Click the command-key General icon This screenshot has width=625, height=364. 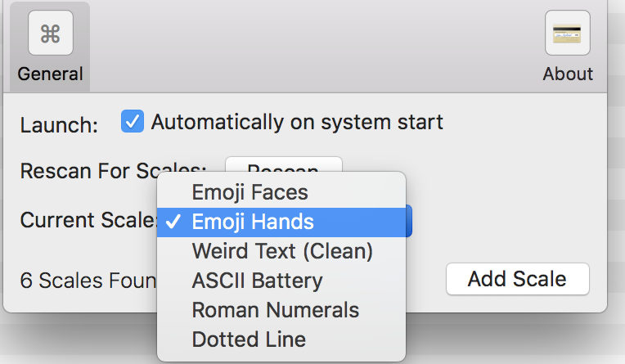pos(51,33)
